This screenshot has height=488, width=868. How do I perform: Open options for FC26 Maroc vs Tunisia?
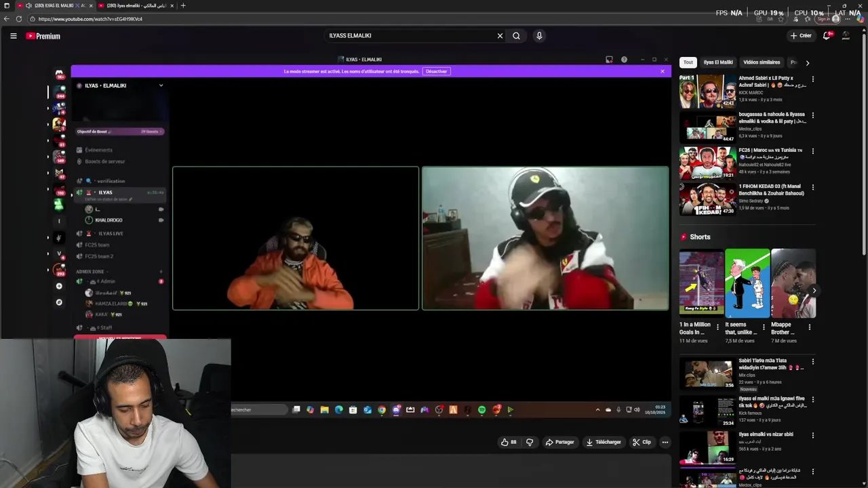tap(812, 150)
